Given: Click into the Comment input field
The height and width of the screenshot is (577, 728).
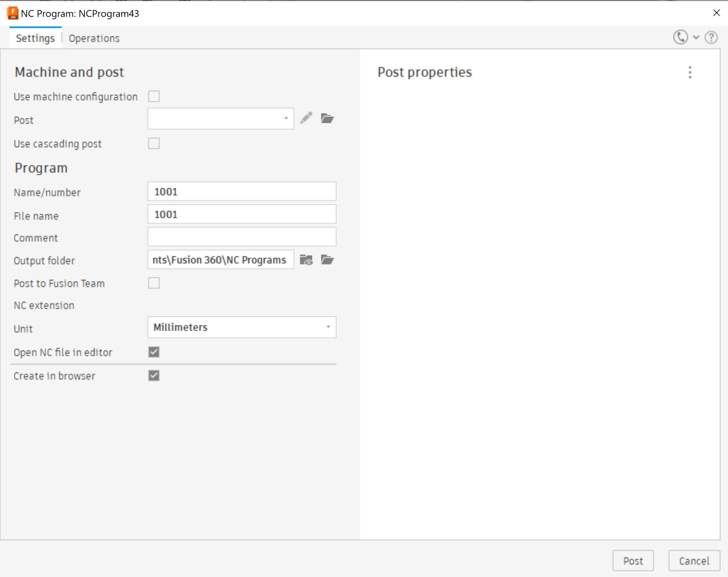Looking at the screenshot, I should (242, 237).
